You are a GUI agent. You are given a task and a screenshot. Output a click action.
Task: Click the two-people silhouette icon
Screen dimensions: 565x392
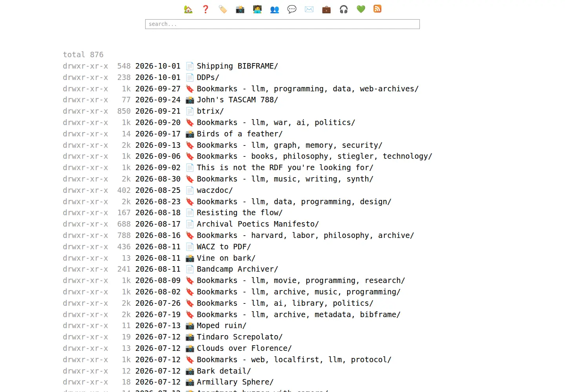(x=275, y=9)
